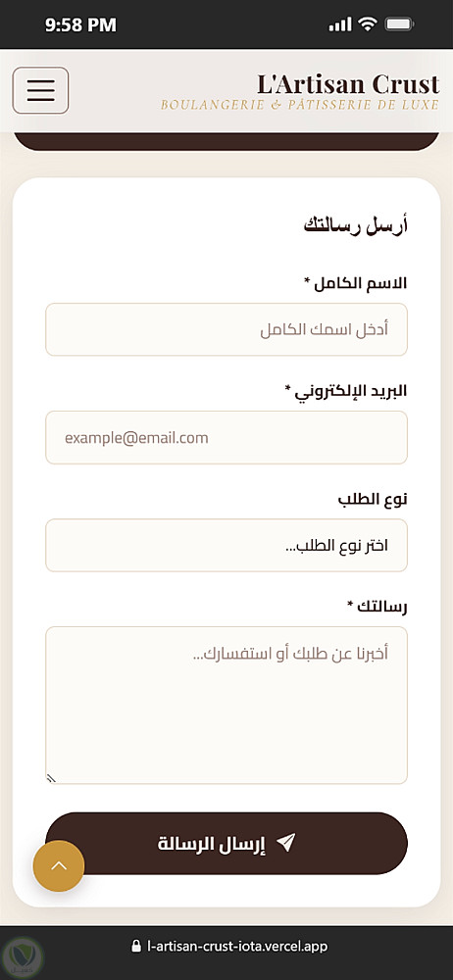
Task: Click into the رسالتك message textarea
Action: click(226, 705)
